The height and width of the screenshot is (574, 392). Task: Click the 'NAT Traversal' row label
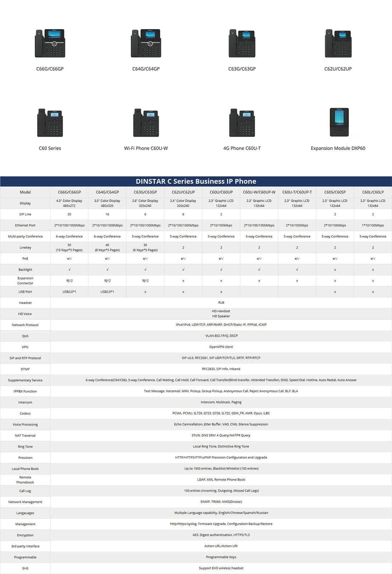[x=25, y=436]
